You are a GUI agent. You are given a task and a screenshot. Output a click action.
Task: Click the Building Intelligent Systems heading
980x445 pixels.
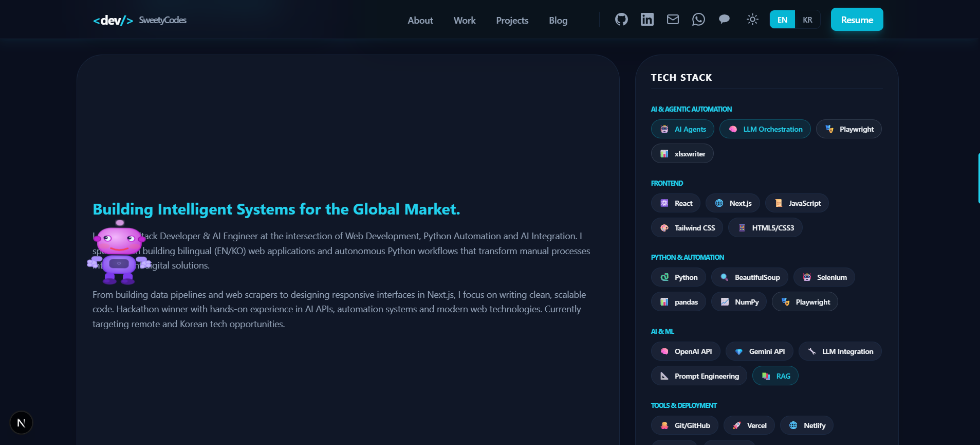[276, 209]
